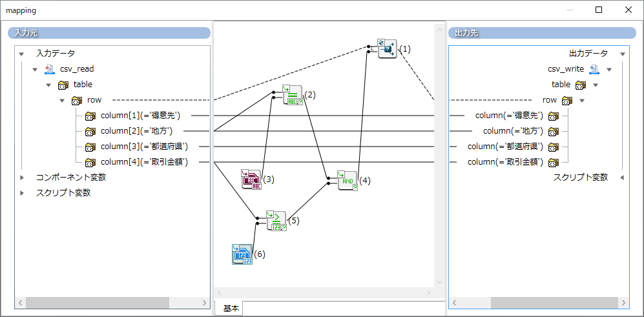This screenshot has height=317, width=644.
Task: Select output column(='得意先') label
Action: point(509,116)
